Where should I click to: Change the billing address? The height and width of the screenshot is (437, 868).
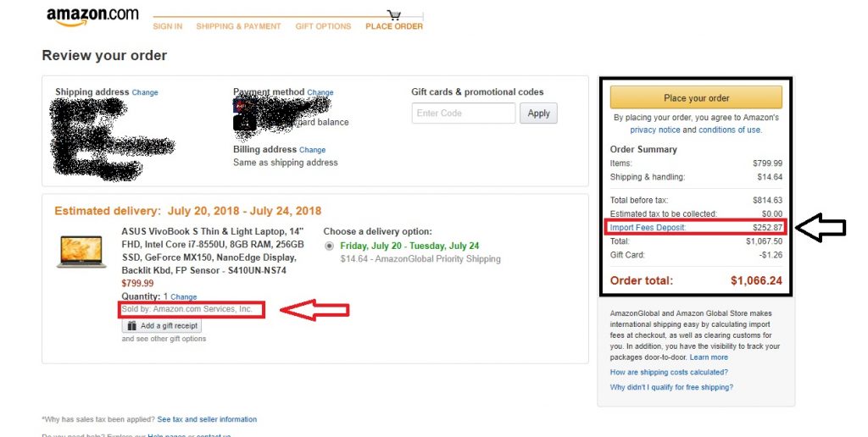coord(313,150)
